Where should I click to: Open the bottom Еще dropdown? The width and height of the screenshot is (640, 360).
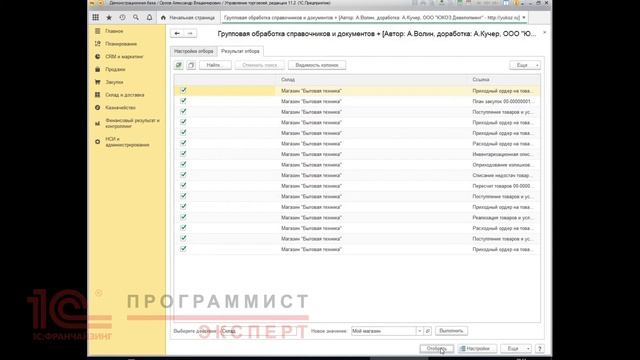(x=516, y=349)
